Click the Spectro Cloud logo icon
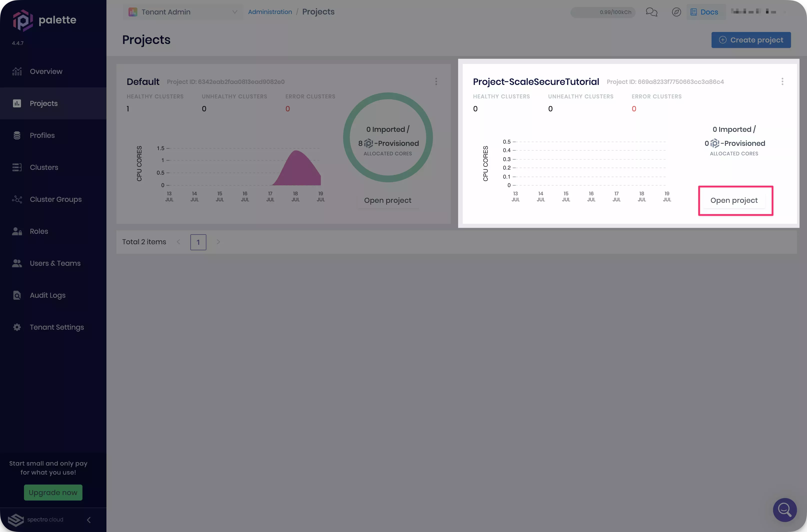The image size is (807, 532). click(x=15, y=520)
